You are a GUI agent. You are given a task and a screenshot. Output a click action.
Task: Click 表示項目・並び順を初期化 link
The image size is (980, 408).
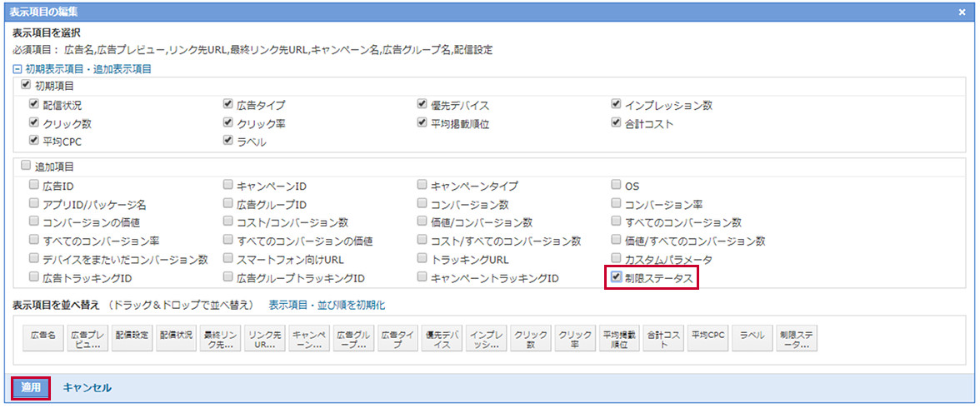327,306
